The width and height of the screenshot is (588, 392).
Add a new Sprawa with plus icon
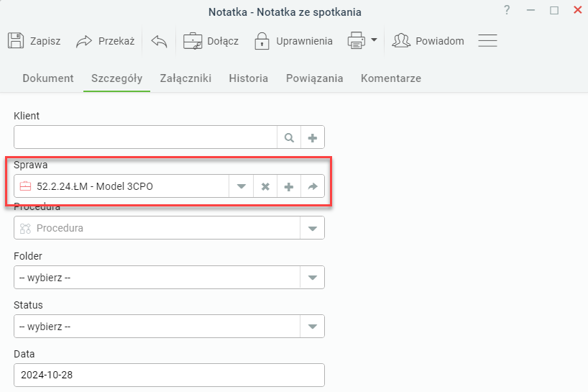(x=289, y=186)
